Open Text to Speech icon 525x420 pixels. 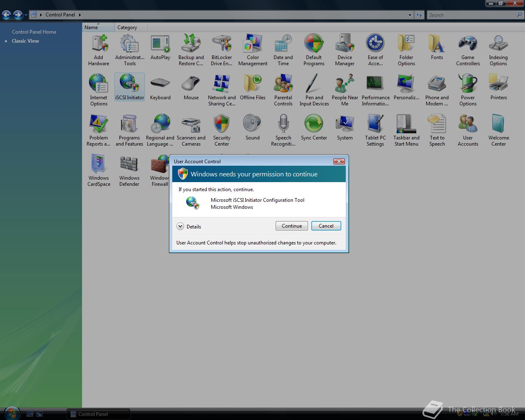(x=437, y=130)
